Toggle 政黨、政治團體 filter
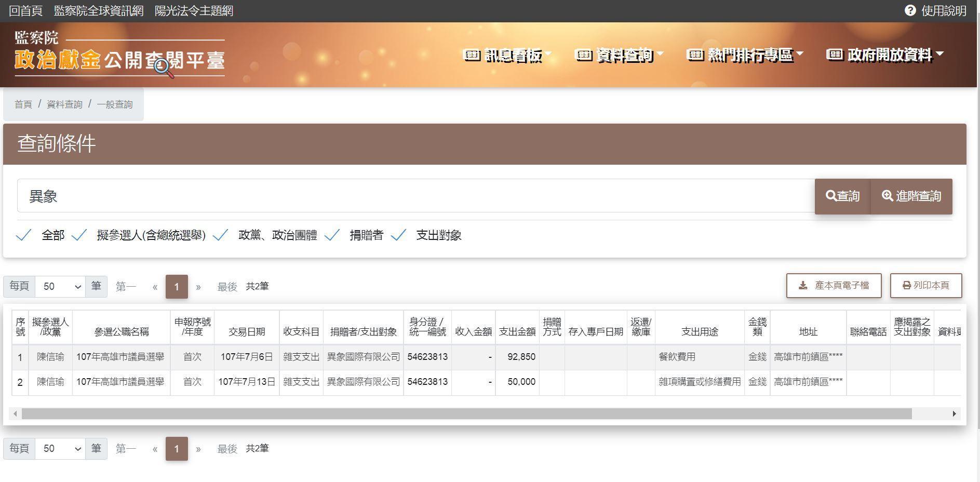The image size is (980, 482). [220, 235]
